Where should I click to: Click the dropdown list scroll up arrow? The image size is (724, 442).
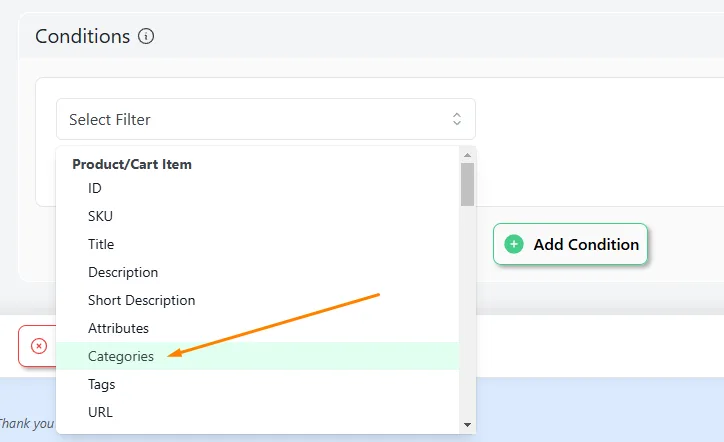[467, 155]
